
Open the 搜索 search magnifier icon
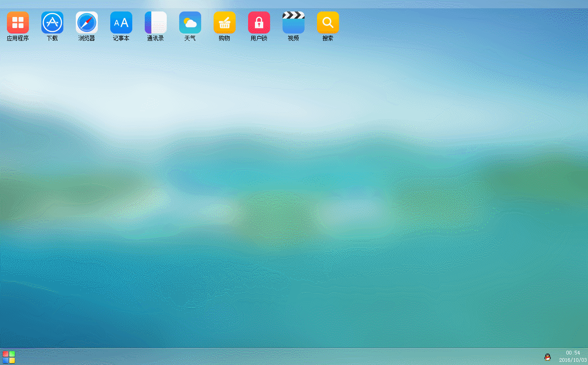point(328,22)
